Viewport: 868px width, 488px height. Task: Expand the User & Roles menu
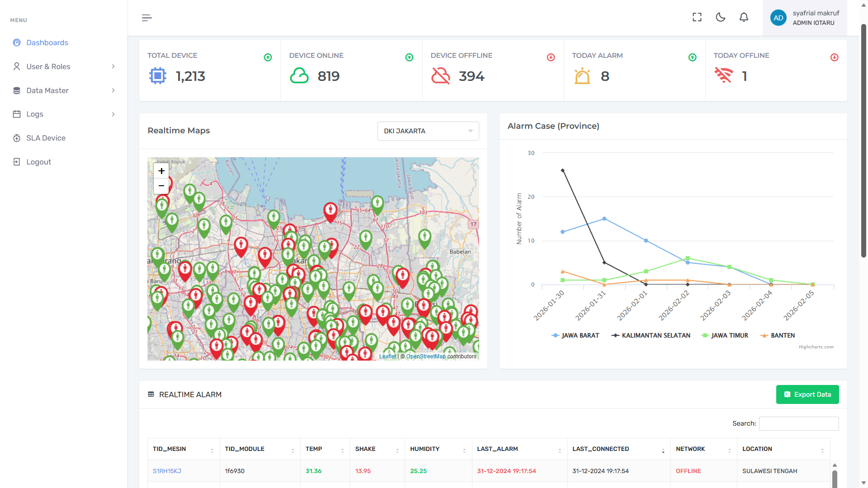(64, 66)
